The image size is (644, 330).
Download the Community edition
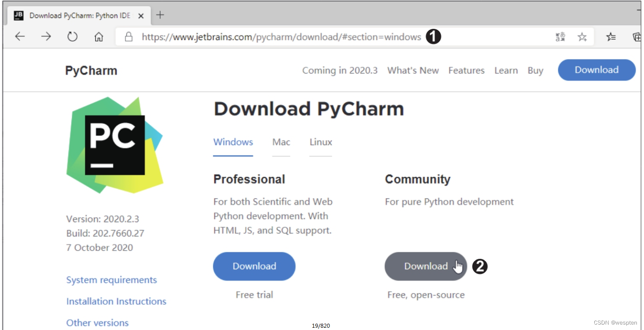[426, 266]
